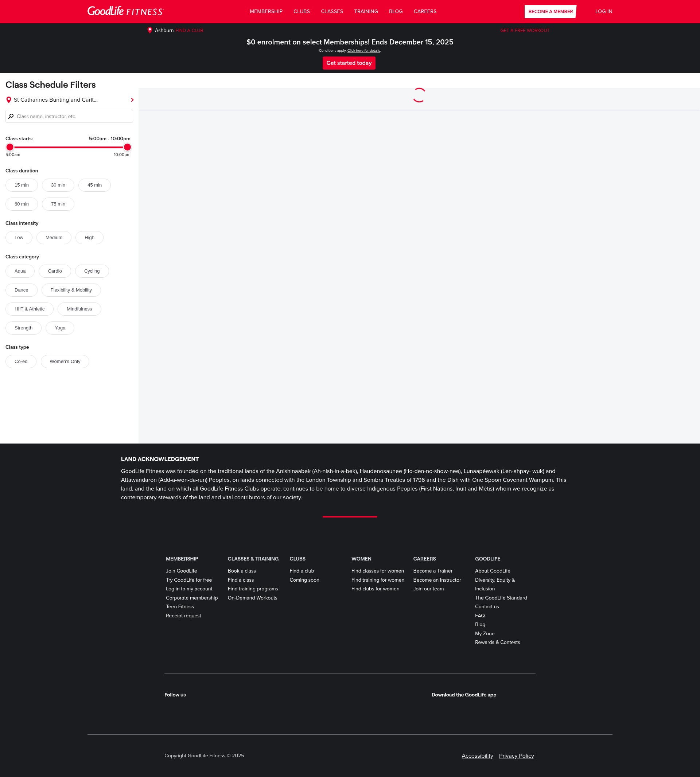The width and height of the screenshot is (700, 777).
Task: Open Become a Trainer footer link
Action: 433,571
